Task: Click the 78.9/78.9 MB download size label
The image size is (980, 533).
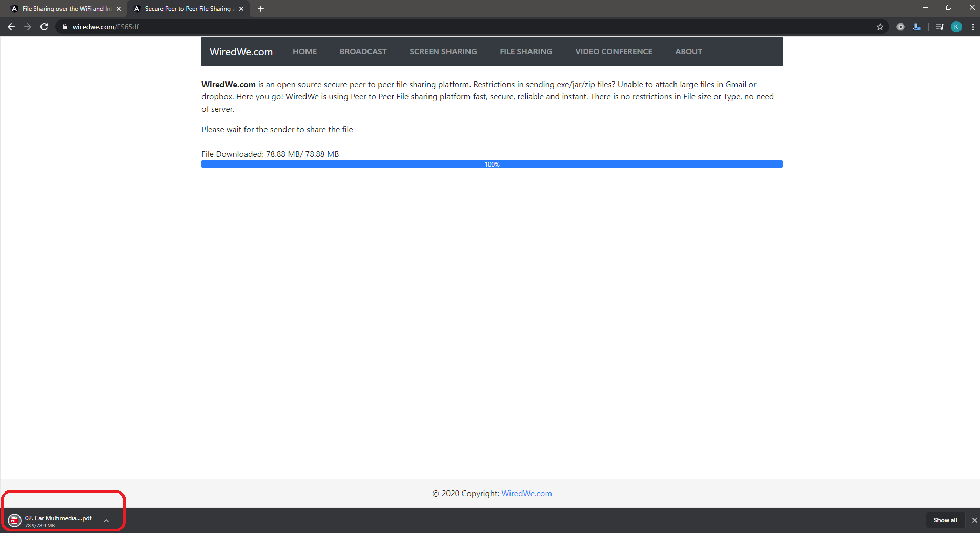Action: click(40, 526)
